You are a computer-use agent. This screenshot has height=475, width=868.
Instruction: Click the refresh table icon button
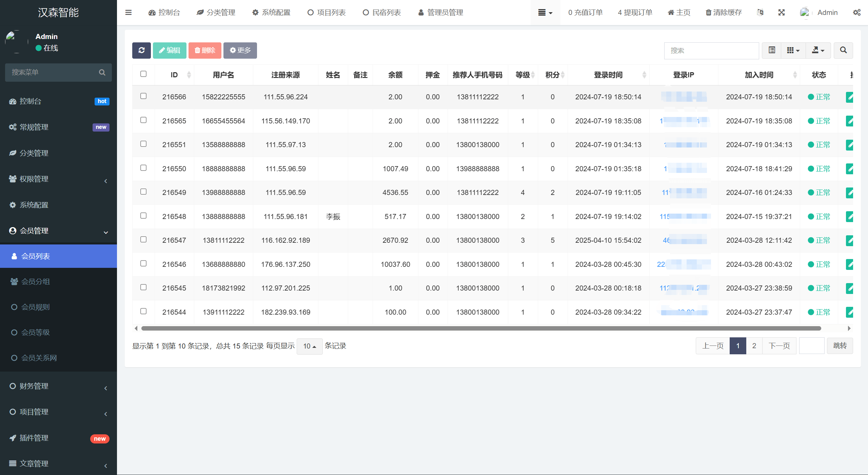click(141, 51)
